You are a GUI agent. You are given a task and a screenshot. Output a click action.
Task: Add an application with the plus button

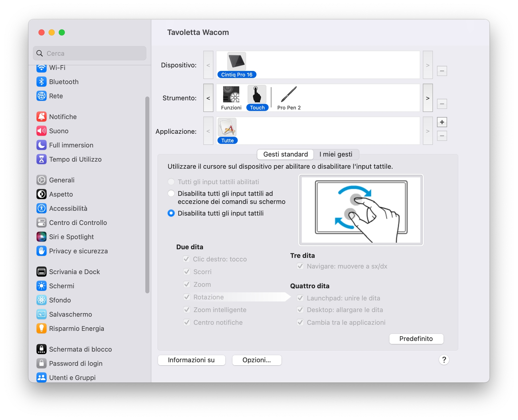point(442,122)
